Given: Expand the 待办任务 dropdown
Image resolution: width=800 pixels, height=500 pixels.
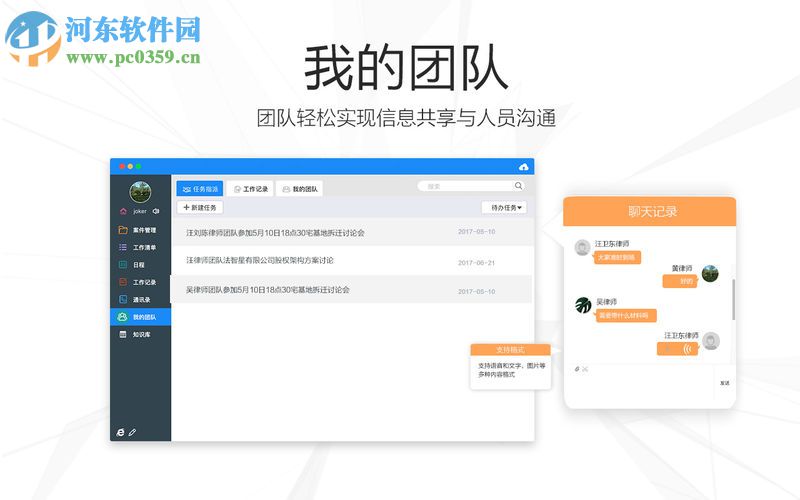Looking at the screenshot, I should 504,208.
